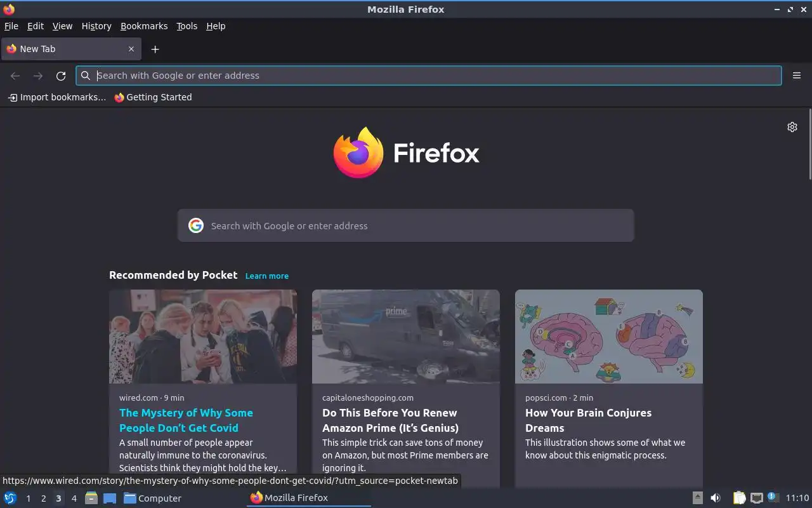
Task: Open the Bookmarks menu
Action: pyautogui.click(x=144, y=26)
